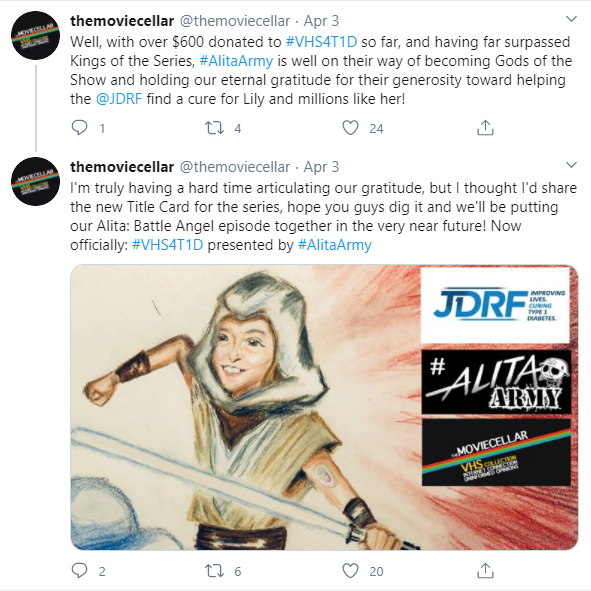The image size is (591, 591).
Task: Expand the second tweet's options chevron
Action: [x=571, y=165]
